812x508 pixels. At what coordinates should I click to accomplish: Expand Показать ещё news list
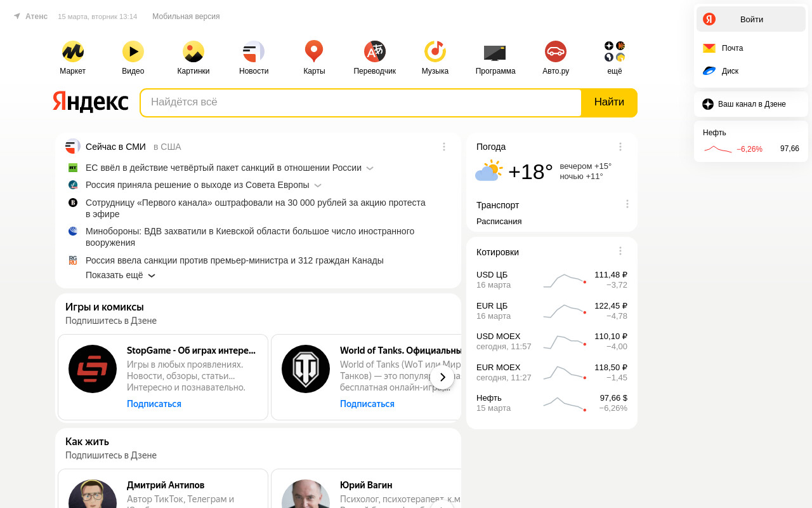(121, 276)
